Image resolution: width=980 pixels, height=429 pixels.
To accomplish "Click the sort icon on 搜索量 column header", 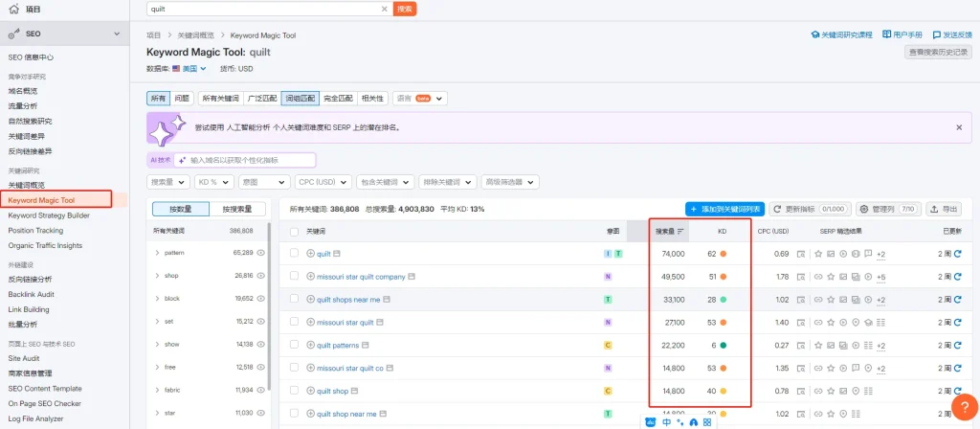I will pos(680,232).
